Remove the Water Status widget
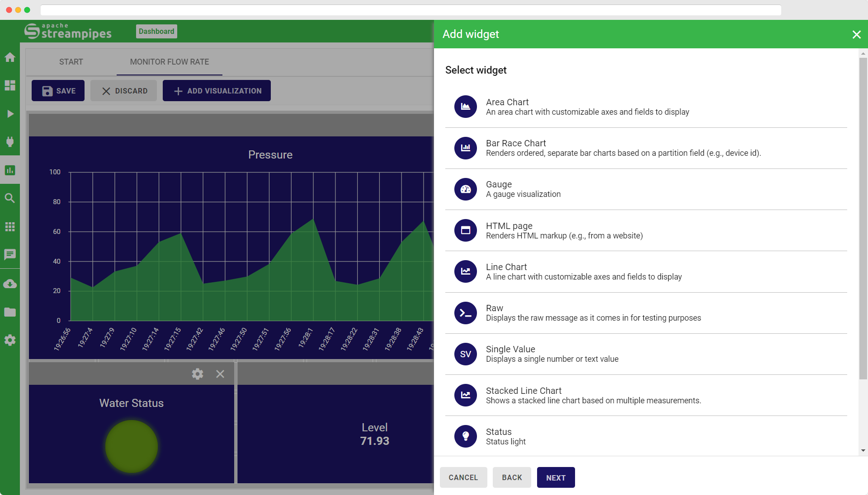The height and width of the screenshot is (495, 868). point(220,374)
